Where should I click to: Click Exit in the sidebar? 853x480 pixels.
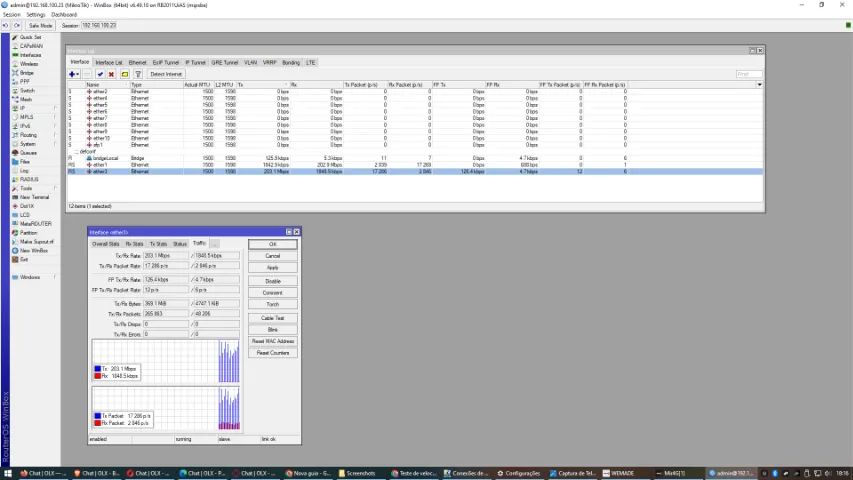(x=24, y=260)
